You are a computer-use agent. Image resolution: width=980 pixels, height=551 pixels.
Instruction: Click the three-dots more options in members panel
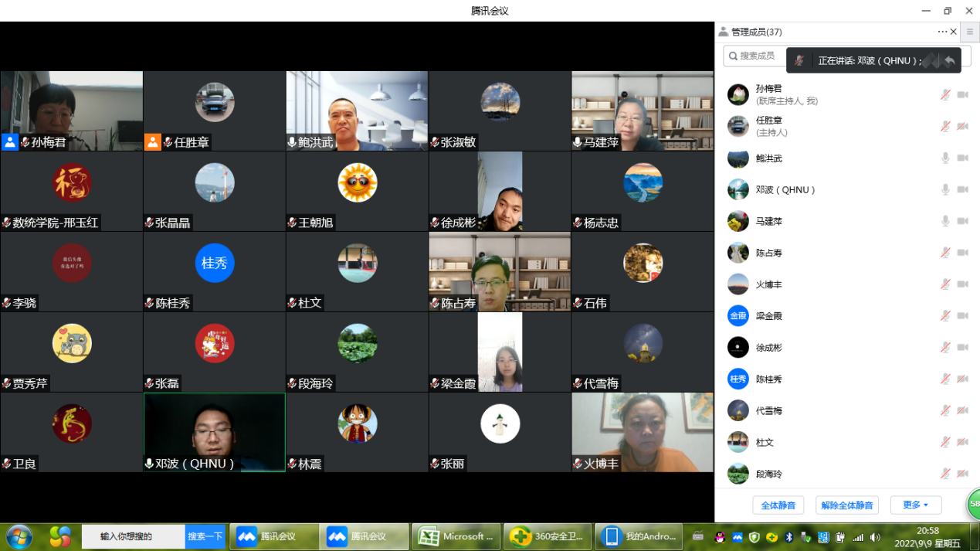pyautogui.click(x=942, y=32)
